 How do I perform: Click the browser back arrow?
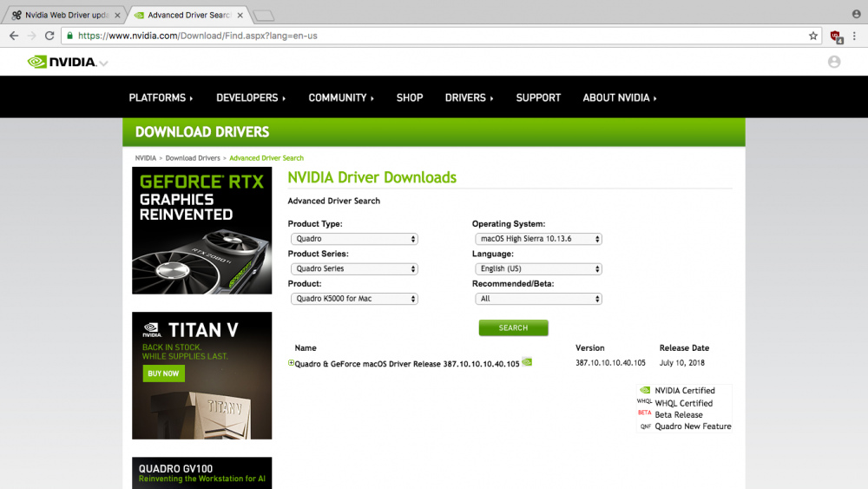coord(14,36)
